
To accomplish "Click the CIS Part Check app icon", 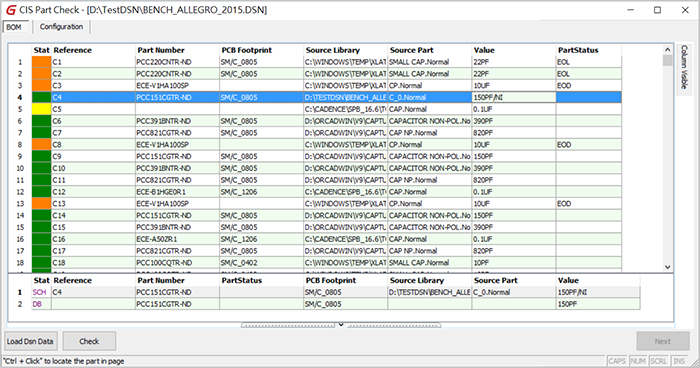I will [11, 10].
